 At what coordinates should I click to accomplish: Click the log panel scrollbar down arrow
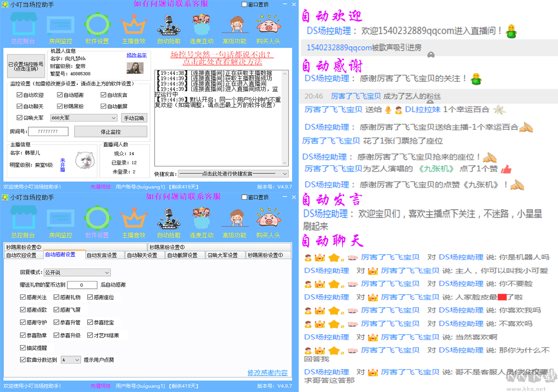coord(285,163)
